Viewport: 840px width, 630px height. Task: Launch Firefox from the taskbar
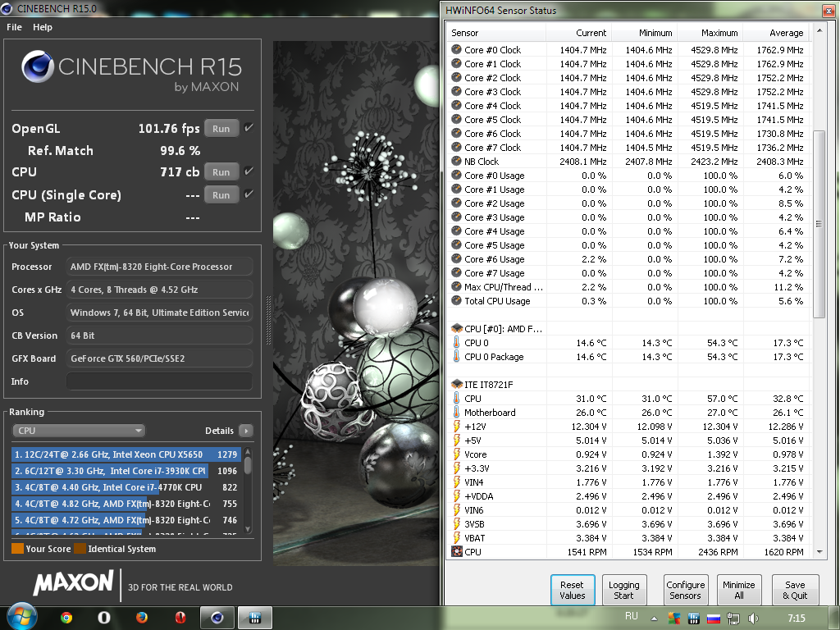pos(141,618)
